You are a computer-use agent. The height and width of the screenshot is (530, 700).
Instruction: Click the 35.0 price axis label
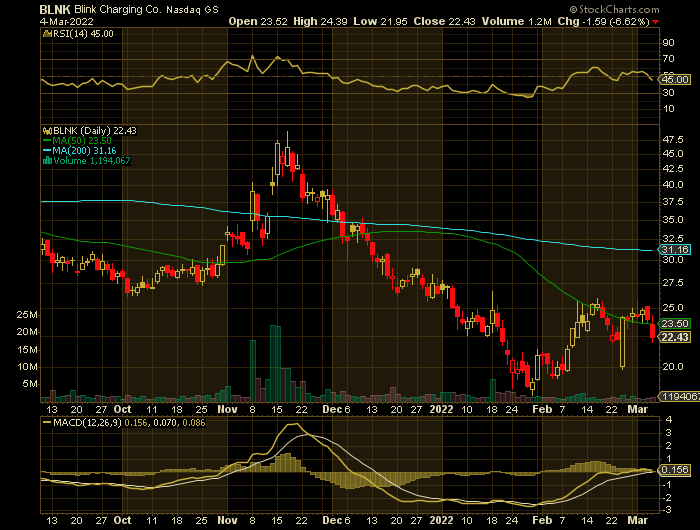click(x=673, y=220)
